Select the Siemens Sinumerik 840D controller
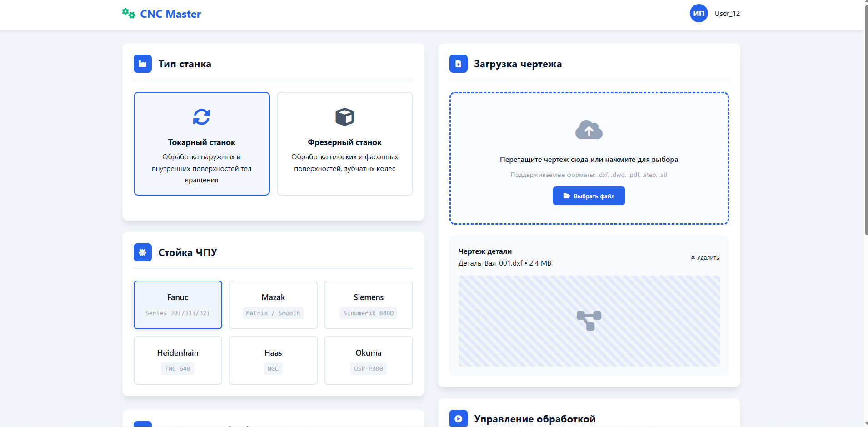 pos(368,305)
